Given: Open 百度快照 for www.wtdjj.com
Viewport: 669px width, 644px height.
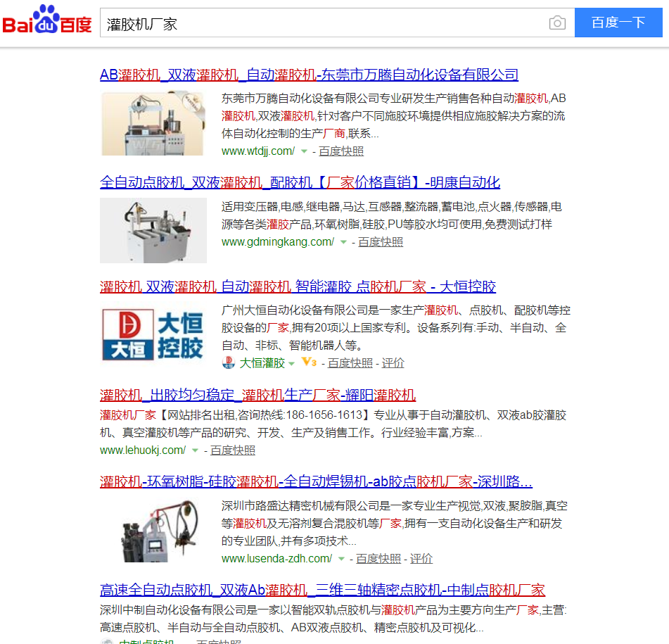Looking at the screenshot, I should (341, 151).
